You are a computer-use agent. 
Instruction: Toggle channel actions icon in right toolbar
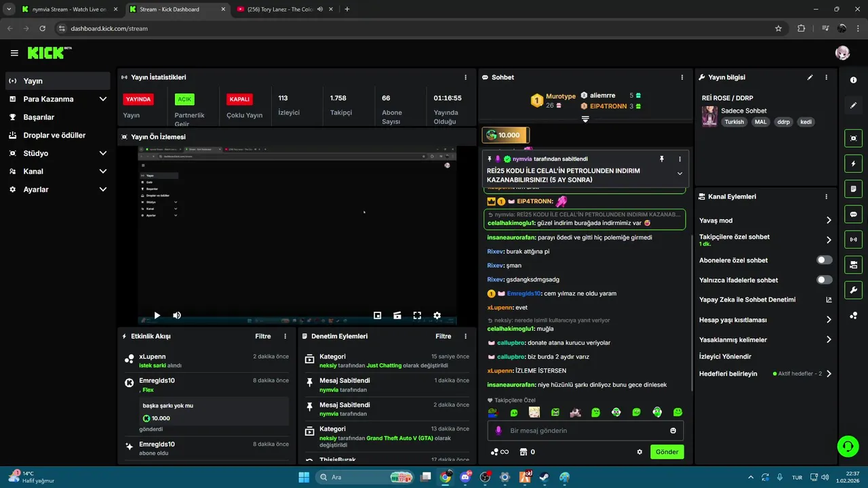pyautogui.click(x=853, y=264)
